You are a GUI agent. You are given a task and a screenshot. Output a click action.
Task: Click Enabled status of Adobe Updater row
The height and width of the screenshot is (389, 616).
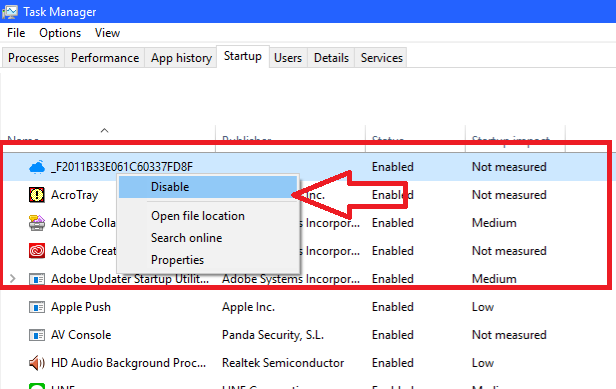pyautogui.click(x=393, y=279)
